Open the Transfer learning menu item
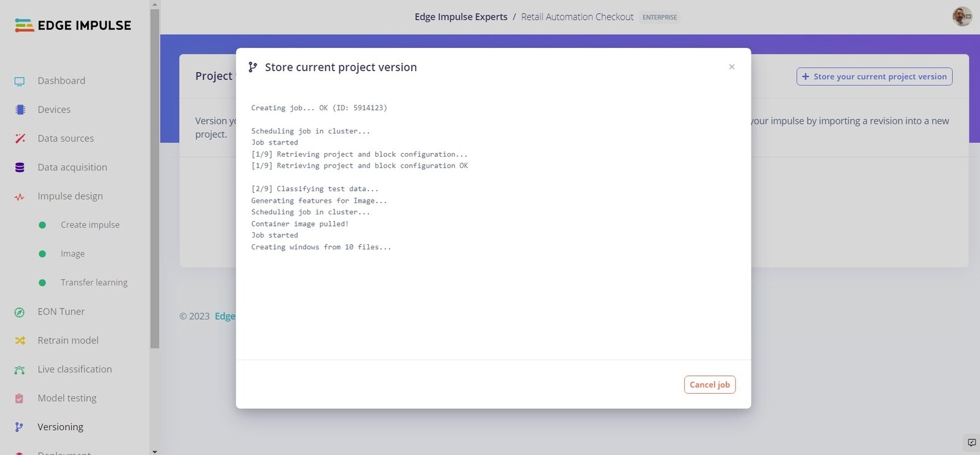Viewport: 980px width, 455px height. (94, 282)
